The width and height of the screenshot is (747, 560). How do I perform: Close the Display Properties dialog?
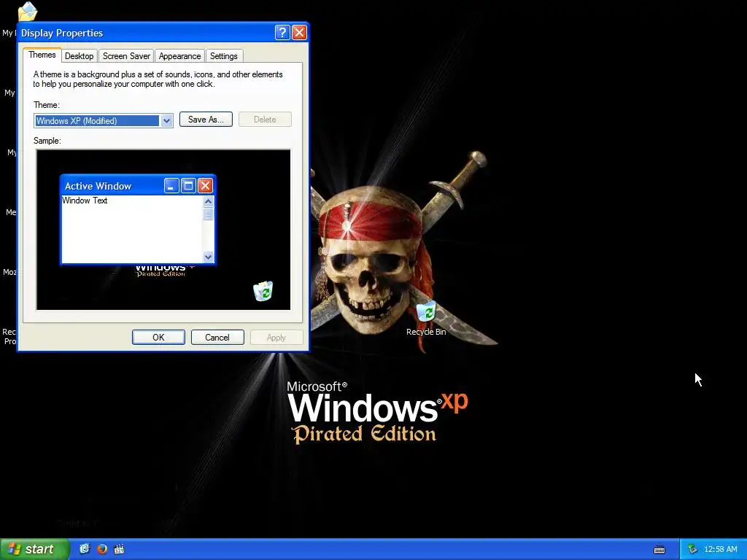click(299, 32)
